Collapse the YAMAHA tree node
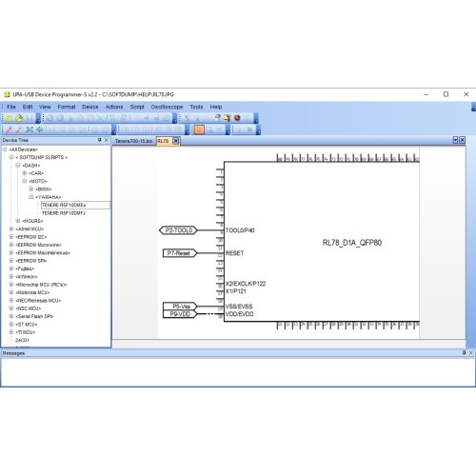Image resolution: width=476 pixels, height=476 pixels. [31, 197]
